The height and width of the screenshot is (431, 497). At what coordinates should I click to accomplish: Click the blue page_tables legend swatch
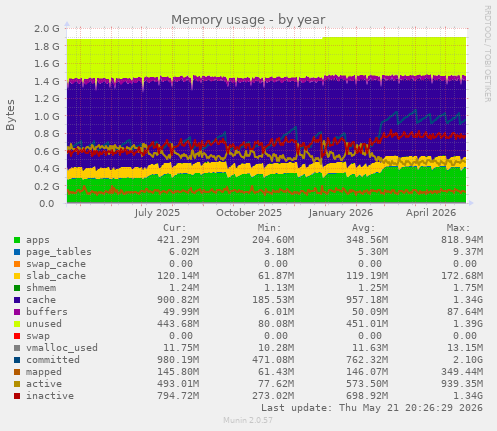[17, 252]
